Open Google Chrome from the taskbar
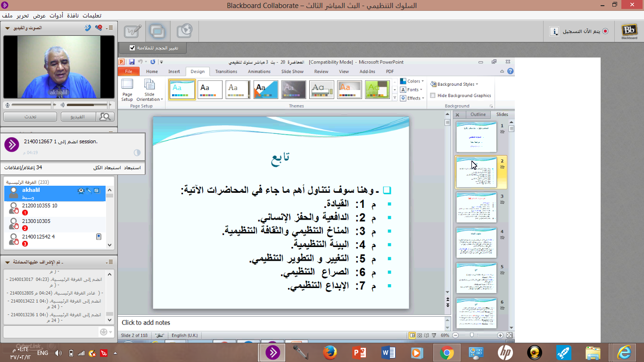 [x=446, y=352]
